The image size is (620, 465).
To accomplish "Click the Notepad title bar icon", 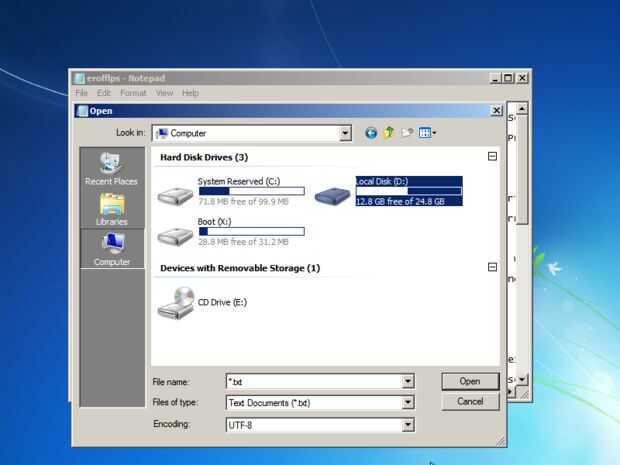I will tap(79, 78).
